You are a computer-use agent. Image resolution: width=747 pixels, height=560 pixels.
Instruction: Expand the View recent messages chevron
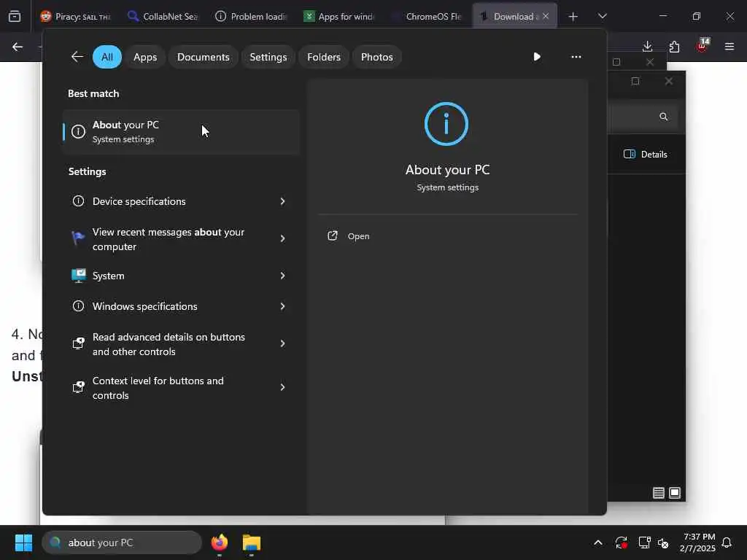tap(282, 238)
